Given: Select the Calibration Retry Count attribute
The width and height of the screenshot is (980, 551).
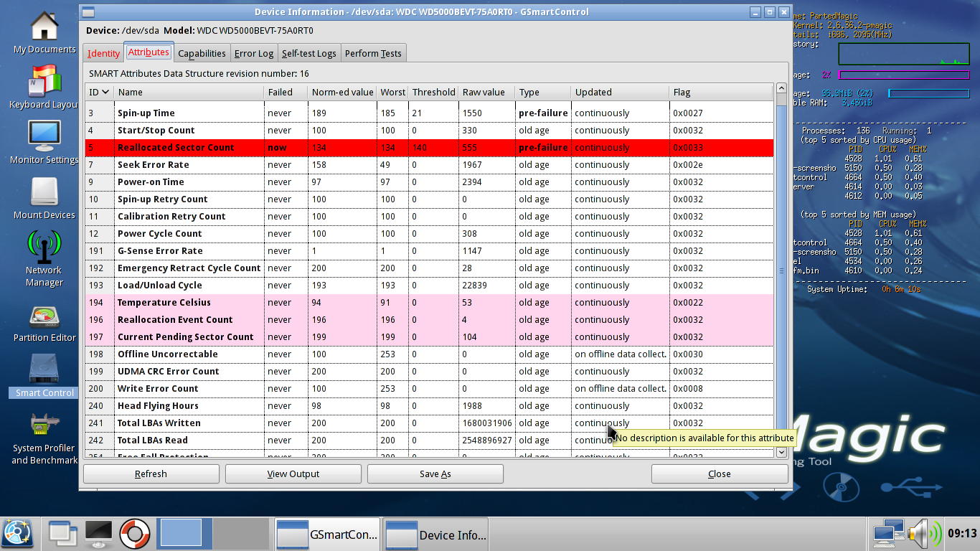Looking at the screenshot, I should click(x=429, y=216).
